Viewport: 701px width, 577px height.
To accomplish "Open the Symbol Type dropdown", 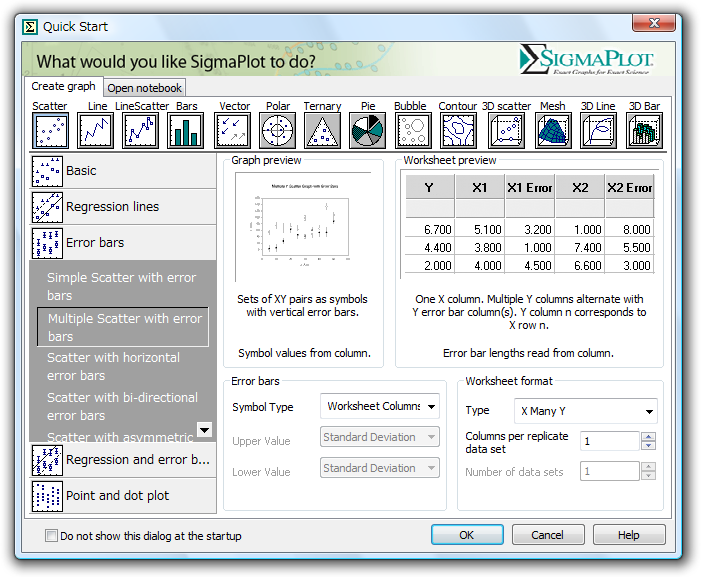I will click(x=380, y=406).
